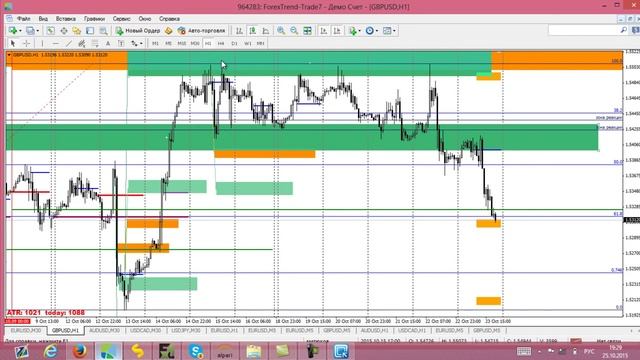Select the Fibonacci retracement tool
The image size is (640, 360).
pos(95,43)
